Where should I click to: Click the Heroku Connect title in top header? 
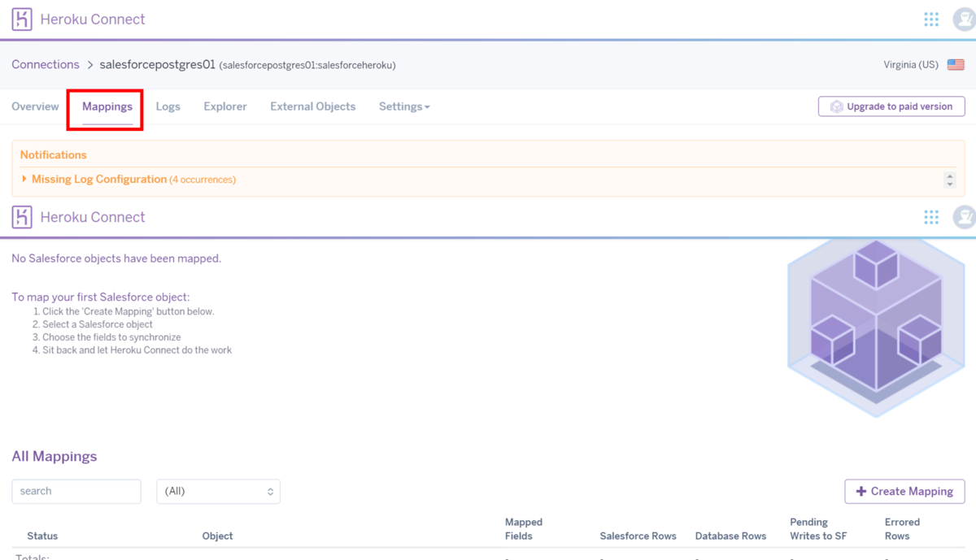(x=93, y=20)
